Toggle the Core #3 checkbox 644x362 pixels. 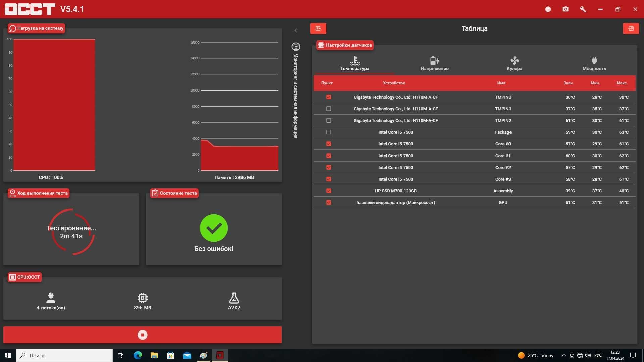(x=329, y=179)
